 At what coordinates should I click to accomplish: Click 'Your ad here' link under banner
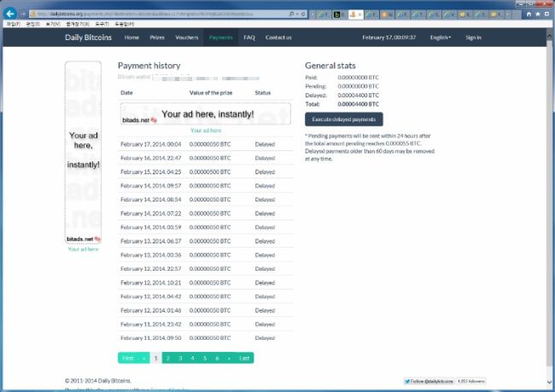tap(206, 131)
